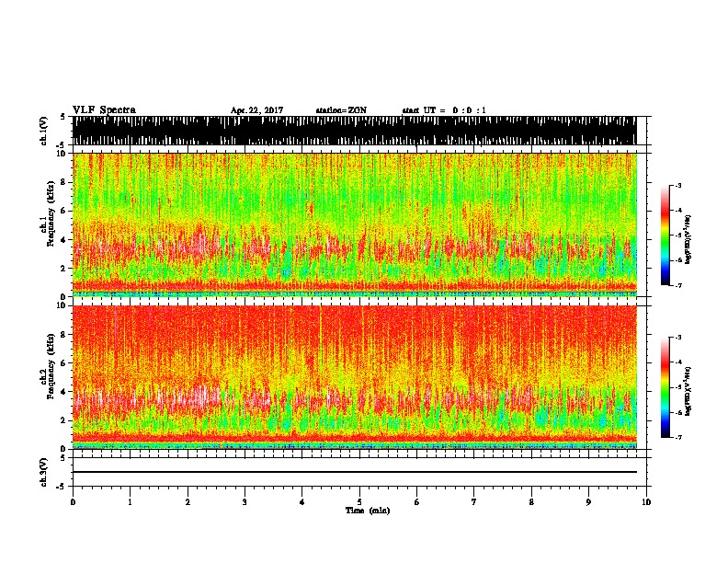728x563 pixels.
Task: Click the time axis tick label "1"
Action: (x=130, y=502)
